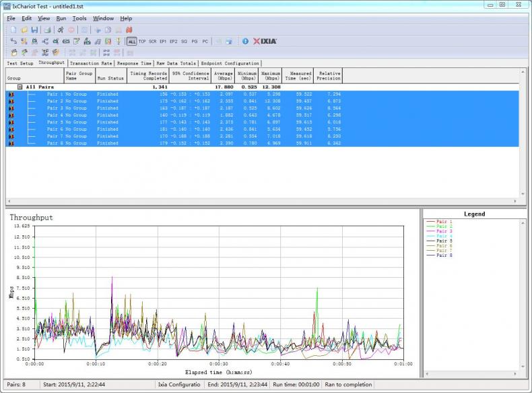Toggle the SCR filter button
Viewport: 532px width, 393px height.
tap(153, 41)
